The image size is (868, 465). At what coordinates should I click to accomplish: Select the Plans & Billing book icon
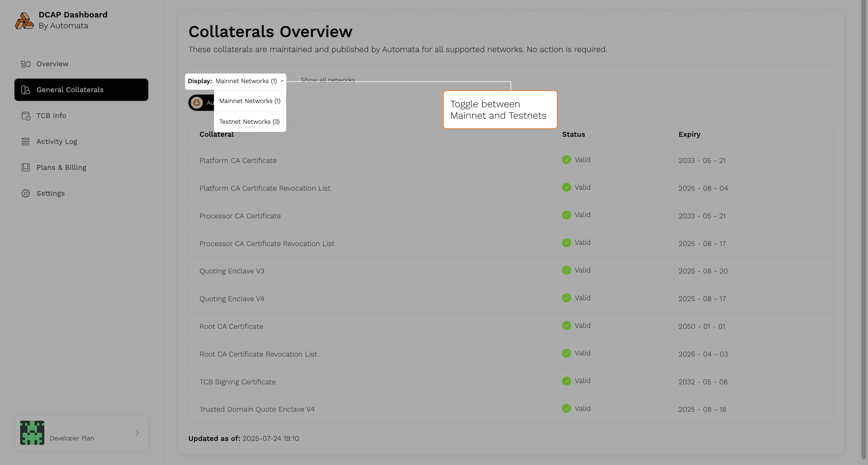tap(26, 167)
